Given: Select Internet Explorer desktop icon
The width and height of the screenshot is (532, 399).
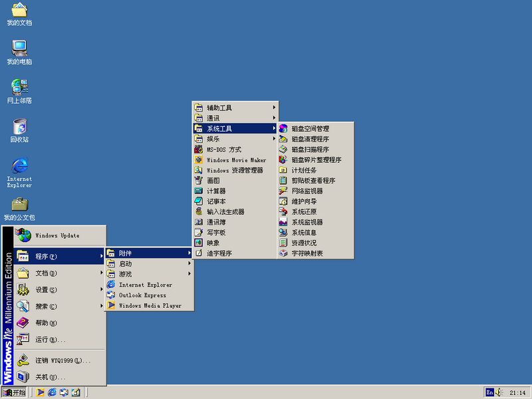Looking at the screenshot, I should click(19, 172).
